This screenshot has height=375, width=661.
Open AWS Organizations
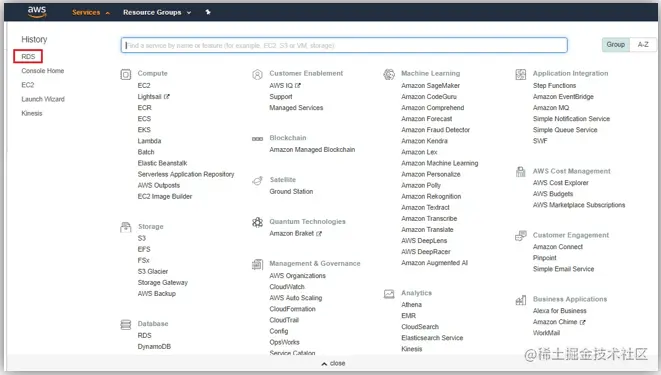[298, 276]
